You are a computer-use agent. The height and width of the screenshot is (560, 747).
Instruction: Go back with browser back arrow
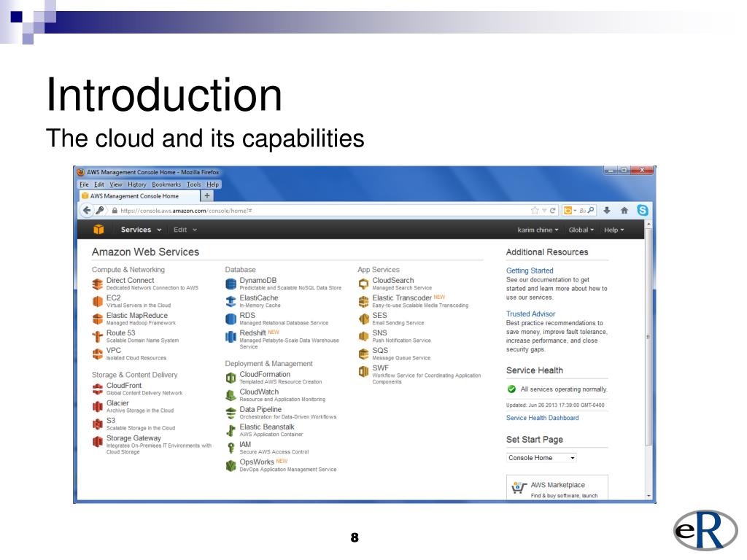click(86, 211)
